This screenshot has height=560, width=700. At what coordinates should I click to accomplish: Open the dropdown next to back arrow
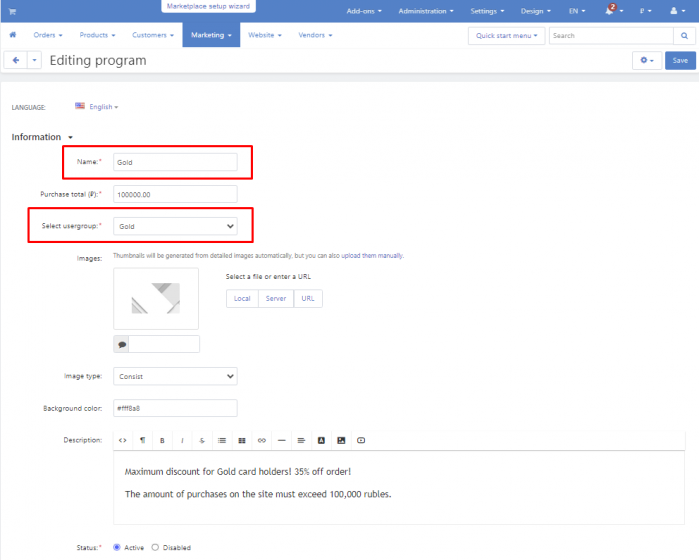coord(34,60)
